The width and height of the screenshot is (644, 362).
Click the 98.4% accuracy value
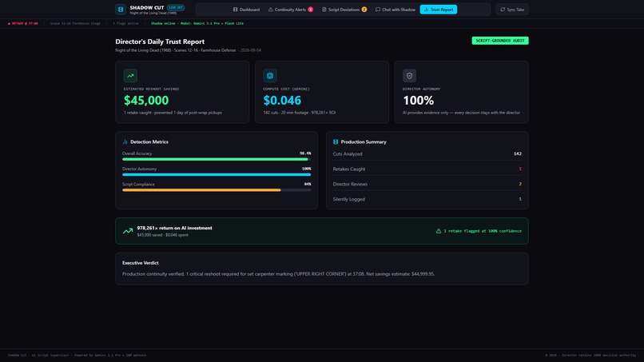click(x=305, y=153)
